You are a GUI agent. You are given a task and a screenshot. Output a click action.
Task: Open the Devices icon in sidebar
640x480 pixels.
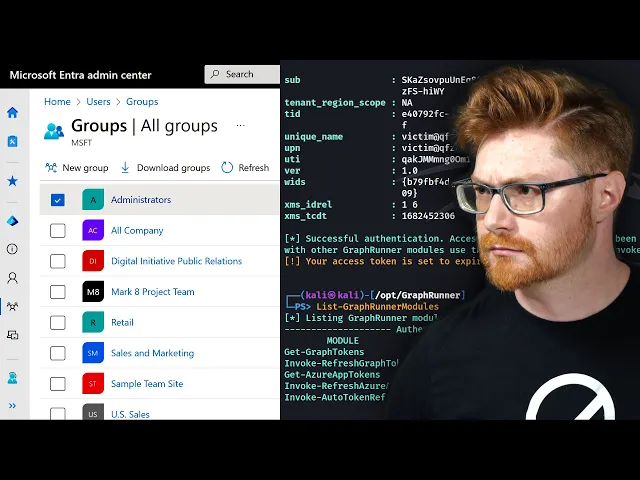[x=13, y=335]
